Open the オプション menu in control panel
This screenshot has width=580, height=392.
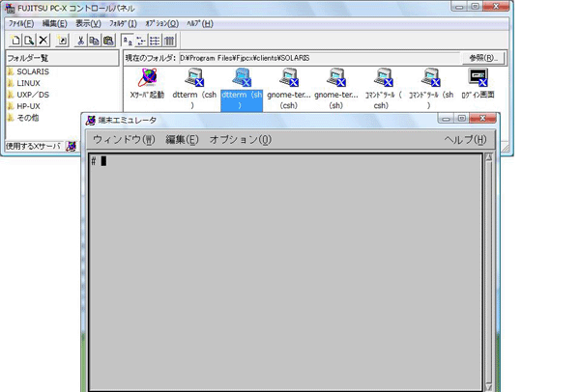[x=161, y=23]
